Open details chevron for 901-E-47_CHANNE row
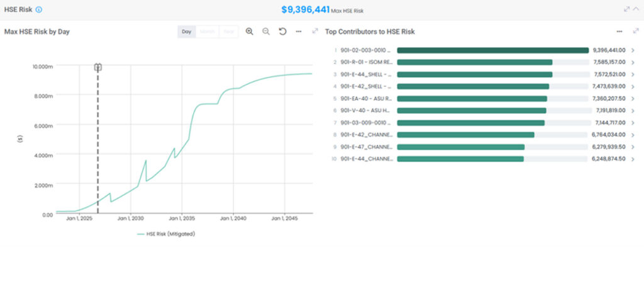644x284 pixels. (633, 147)
